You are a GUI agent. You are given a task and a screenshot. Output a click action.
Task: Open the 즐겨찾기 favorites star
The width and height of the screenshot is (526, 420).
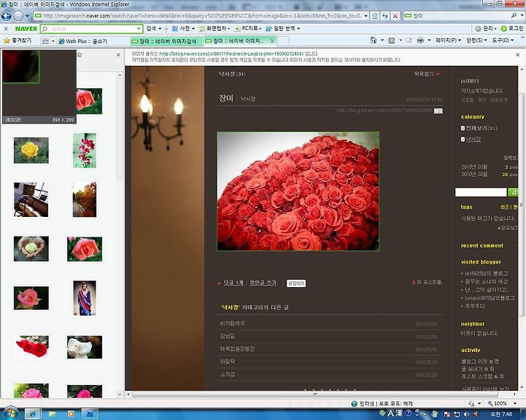(x=18, y=41)
